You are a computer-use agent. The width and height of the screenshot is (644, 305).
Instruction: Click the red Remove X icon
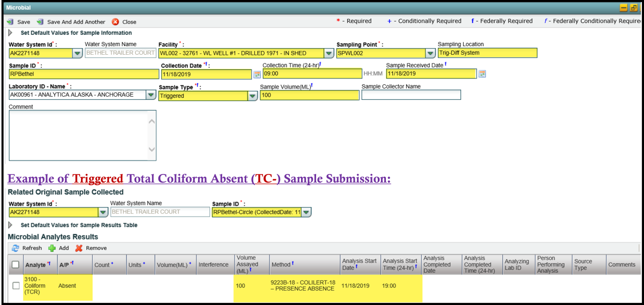click(x=79, y=248)
